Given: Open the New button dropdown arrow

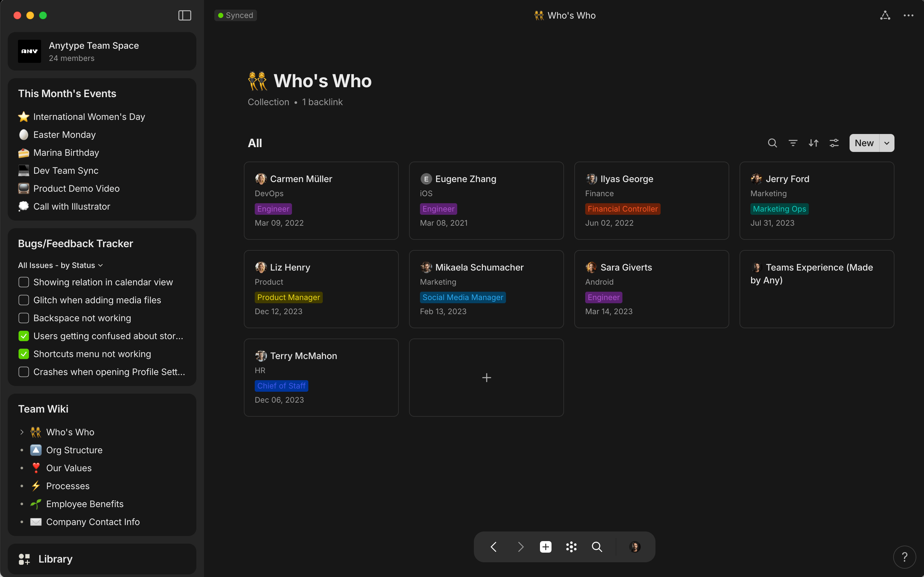Looking at the screenshot, I should point(886,143).
